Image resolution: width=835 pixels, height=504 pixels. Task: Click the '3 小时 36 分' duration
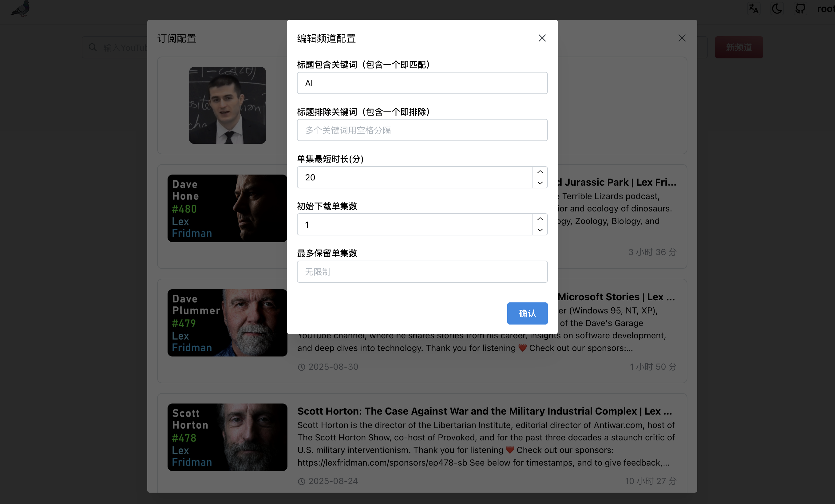click(652, 252)
